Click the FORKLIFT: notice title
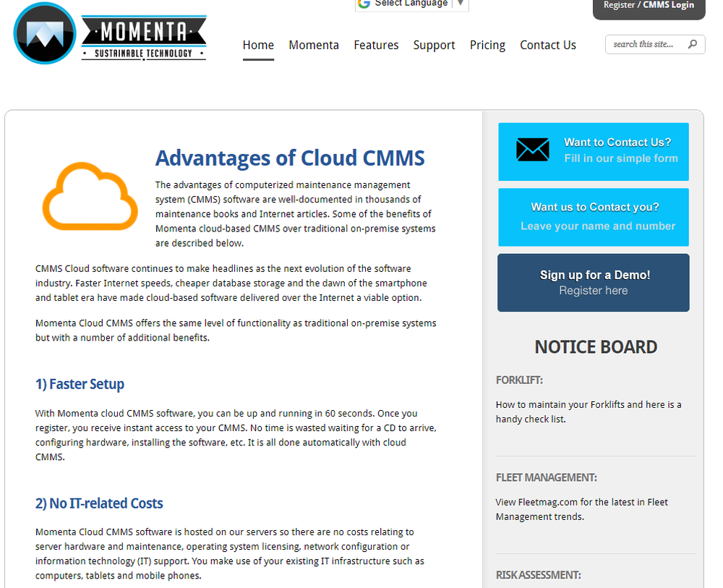 point(519,380)
